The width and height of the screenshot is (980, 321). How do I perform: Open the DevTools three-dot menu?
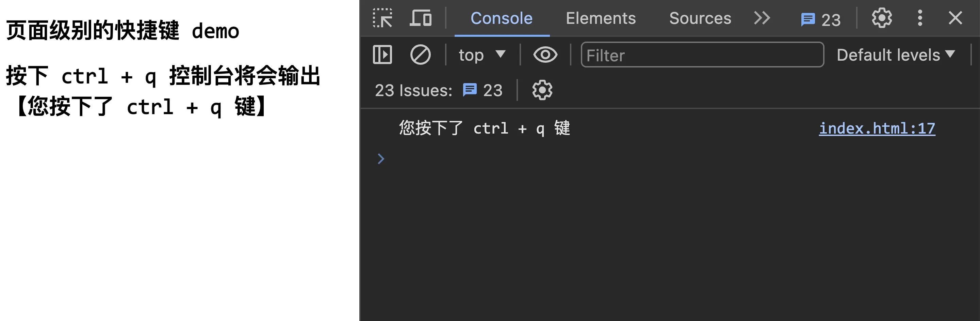919,18
